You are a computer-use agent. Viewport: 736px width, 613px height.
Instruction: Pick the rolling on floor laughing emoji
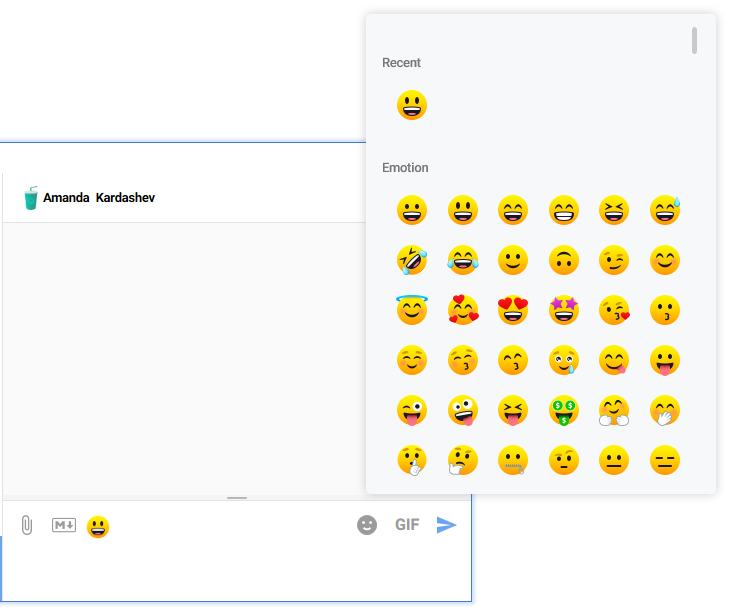pos(412,260)
